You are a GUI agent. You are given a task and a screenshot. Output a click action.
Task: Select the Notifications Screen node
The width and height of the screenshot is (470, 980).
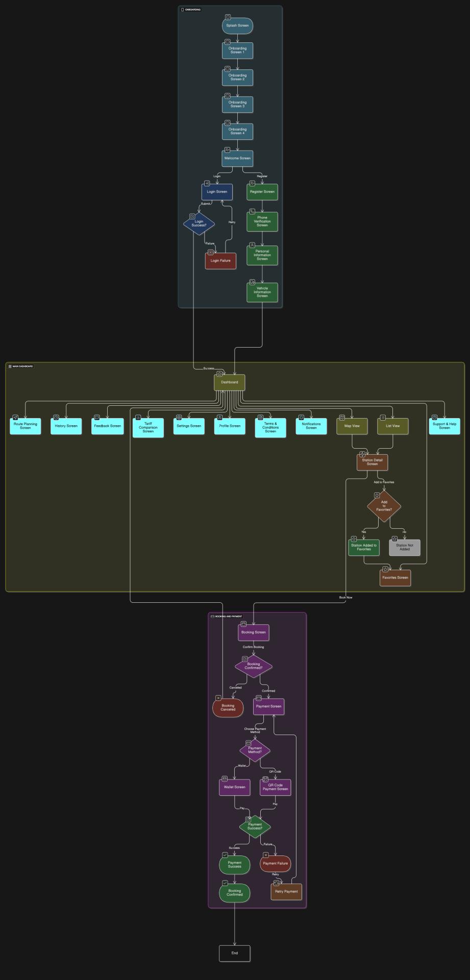pos(311,426)
